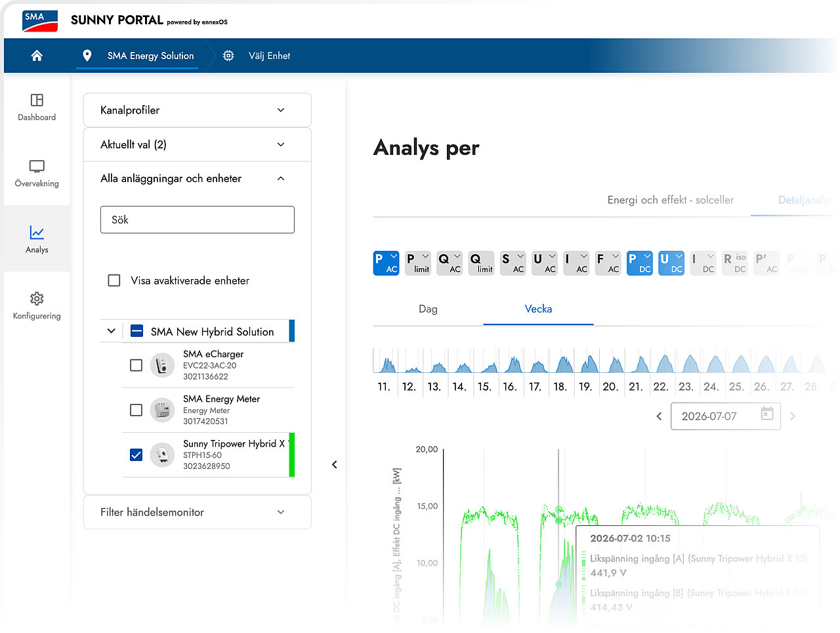Open Övervakning monitor icon in sidebar
The width and height of the screenshot is (840, 633).
[37, 166]
